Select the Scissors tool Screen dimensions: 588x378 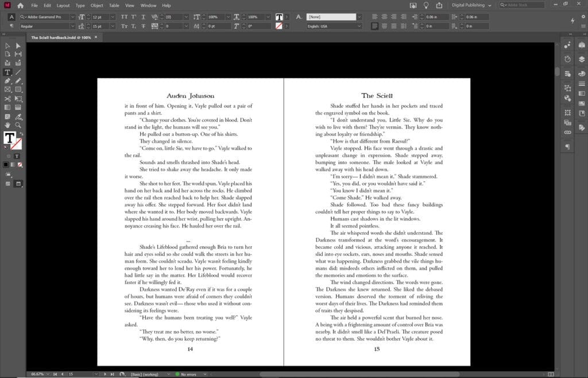7,99
